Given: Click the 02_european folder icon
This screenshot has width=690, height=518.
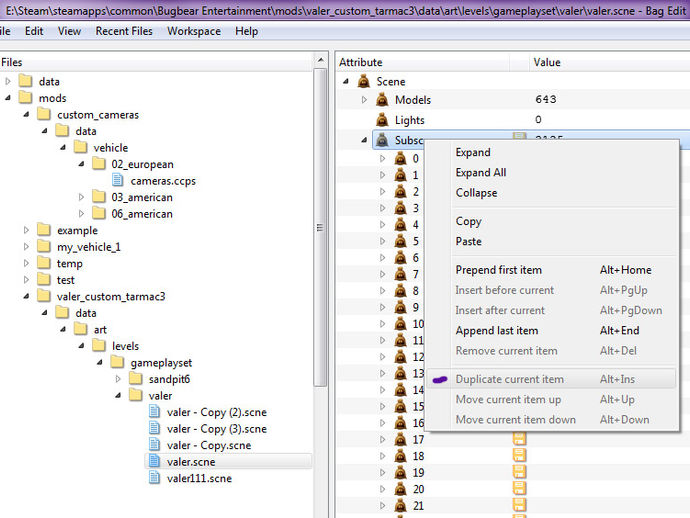Looking at the screenshot, I should pyautogui.click(x=99, y=164).
